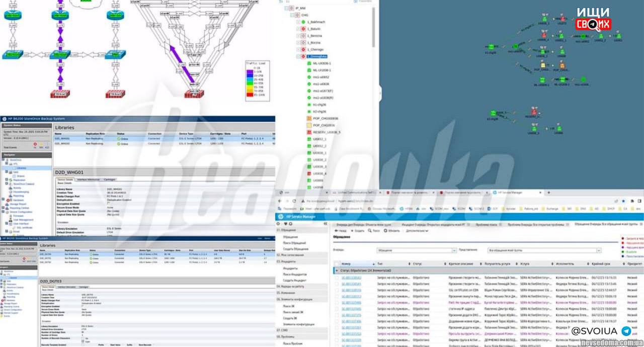Click the orange POP_CHG000836 node icon
Image resolution: width=644 pixels, height=347 pixels.
[309, 118]
